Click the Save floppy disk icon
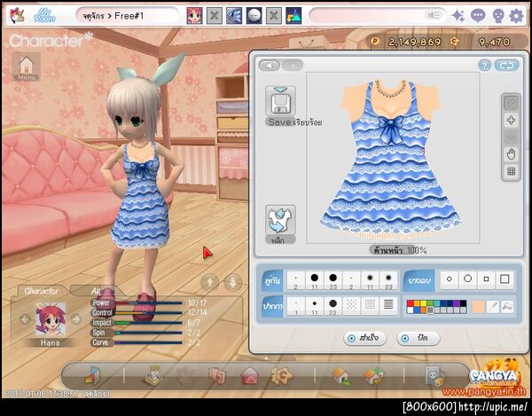Image resolution: width=532 pixels, height=416 pixels. pyautogui.click(x=280, y=101)
